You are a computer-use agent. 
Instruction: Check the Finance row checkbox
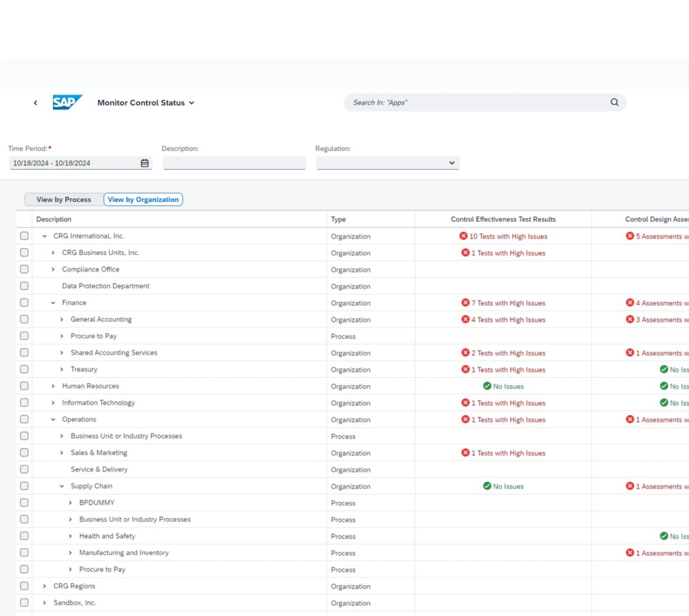point(24,303)
